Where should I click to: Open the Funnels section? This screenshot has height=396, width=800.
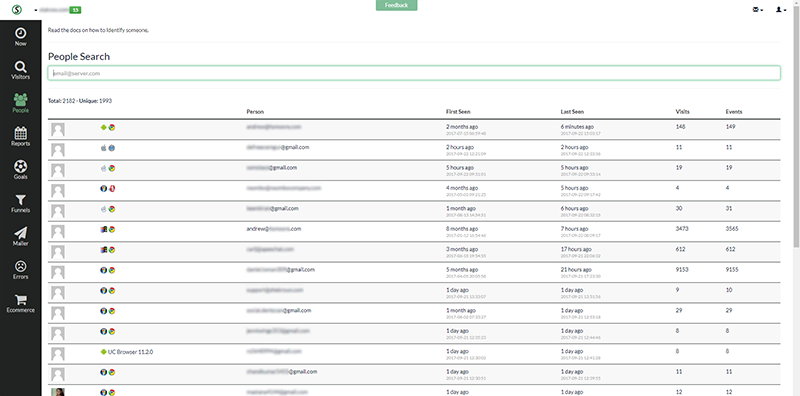point(20,203)
